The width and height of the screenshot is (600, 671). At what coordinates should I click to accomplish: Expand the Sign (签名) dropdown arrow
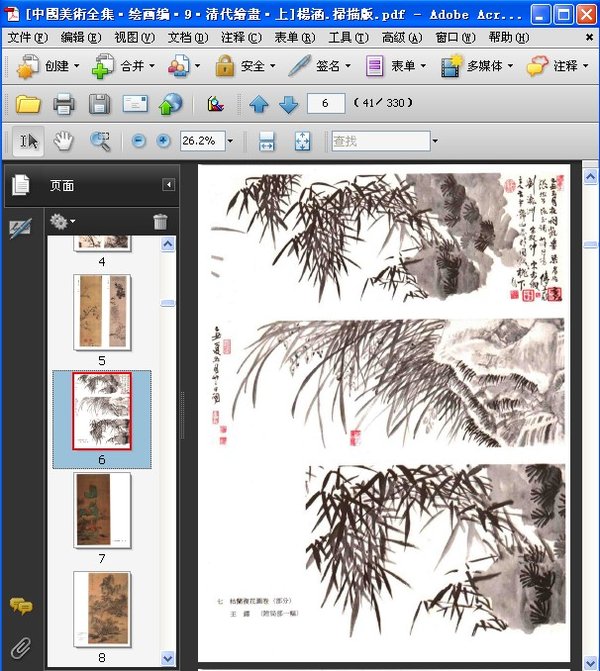(x=348, y=66)
